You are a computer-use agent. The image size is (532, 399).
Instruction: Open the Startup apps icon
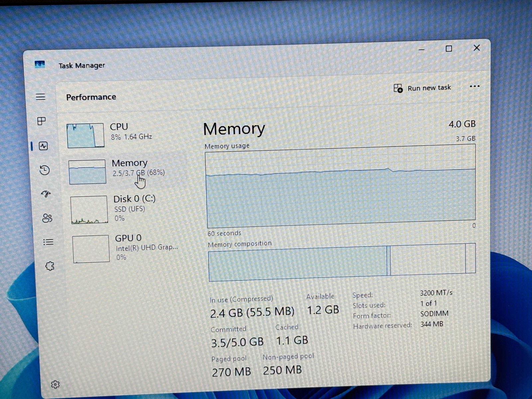(46, 194)
